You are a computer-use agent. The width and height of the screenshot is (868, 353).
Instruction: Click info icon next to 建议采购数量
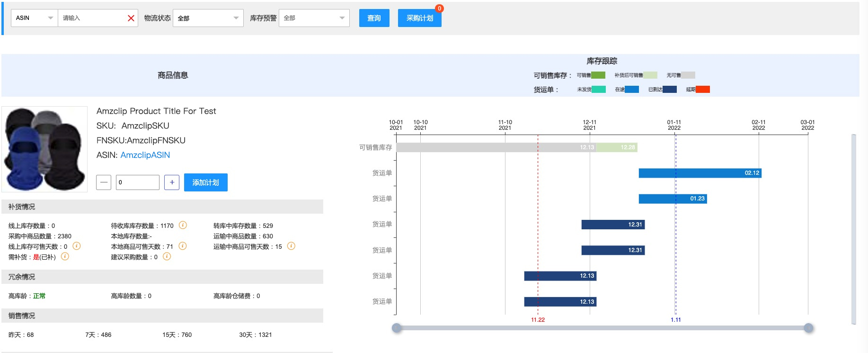point(167,256)
